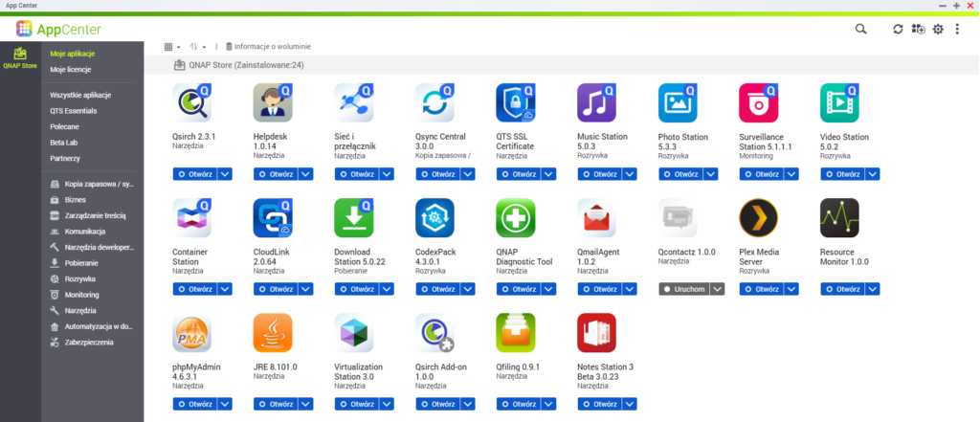Expand the Qcontactz Uruchom dropdown arrow
The height and width of the screenshot is (422, 980).
[716, 289]
